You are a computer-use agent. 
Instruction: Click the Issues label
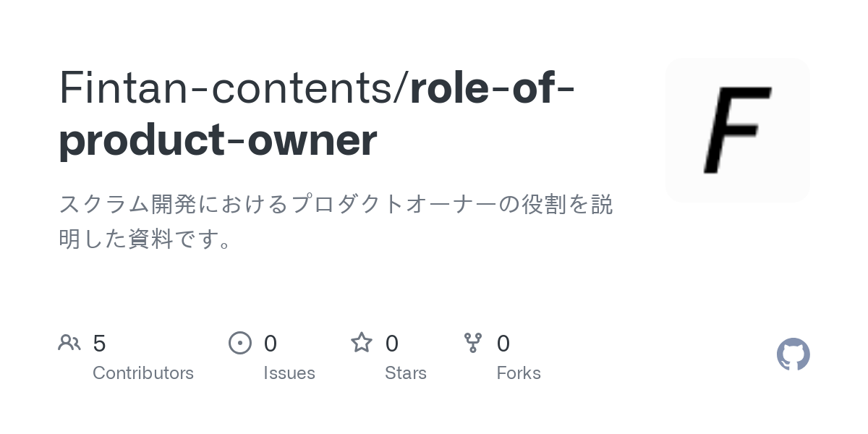tap(289, 373)
